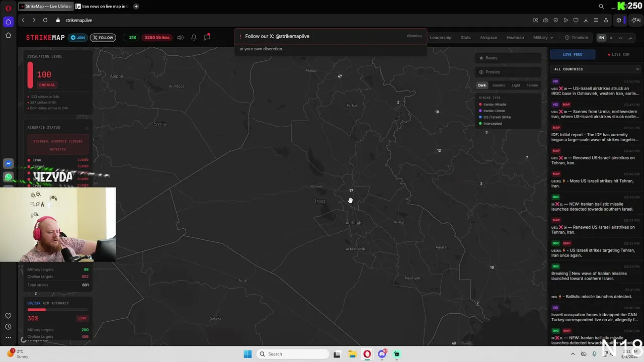
Task: Reload the page
Action: tap(45, 20)
